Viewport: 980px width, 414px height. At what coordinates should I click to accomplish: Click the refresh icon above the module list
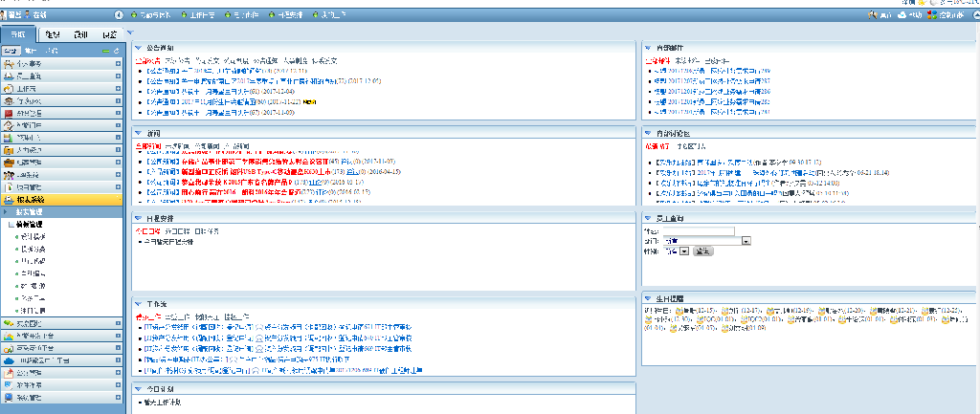click(x=116, y=51)
